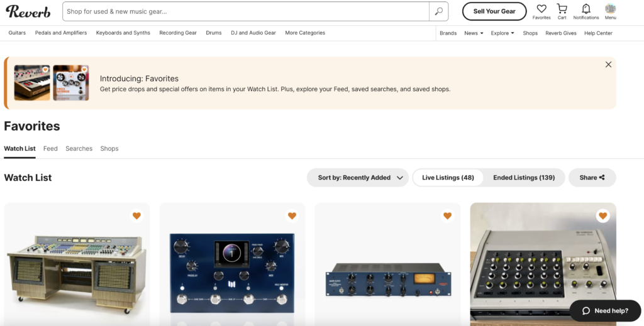This screenshot has height=326, width=644.
Task: Switch to the Searches tab
Action: pos(79,149)
